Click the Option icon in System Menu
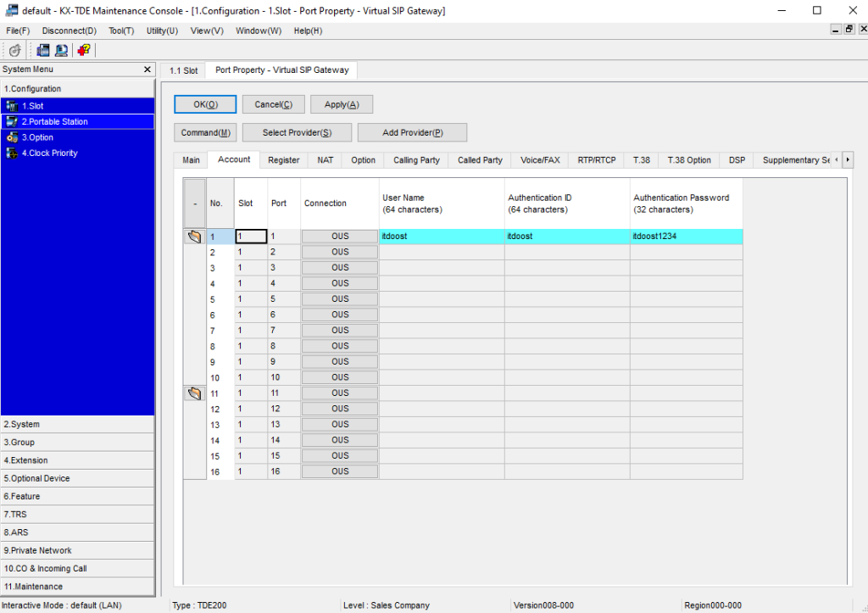This screenshot has height=613, width=868. click(x=12, y=137)
